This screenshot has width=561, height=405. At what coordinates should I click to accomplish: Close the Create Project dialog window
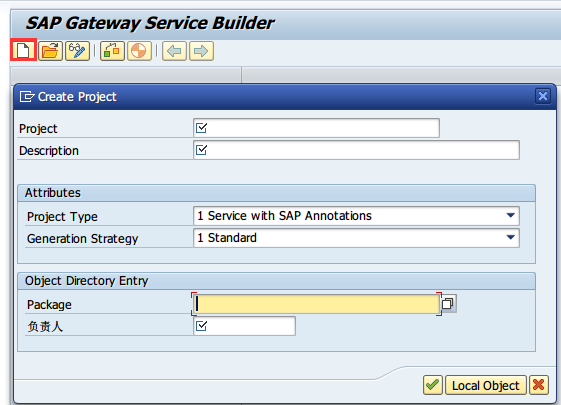point(543,96)
